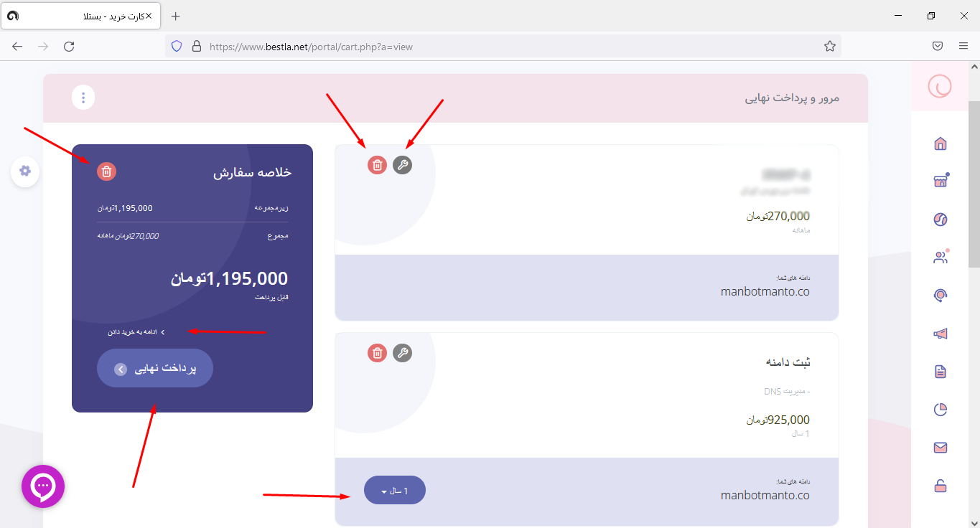
Task: Edit hosting item with the wrench icon
Action: [403, 165]
